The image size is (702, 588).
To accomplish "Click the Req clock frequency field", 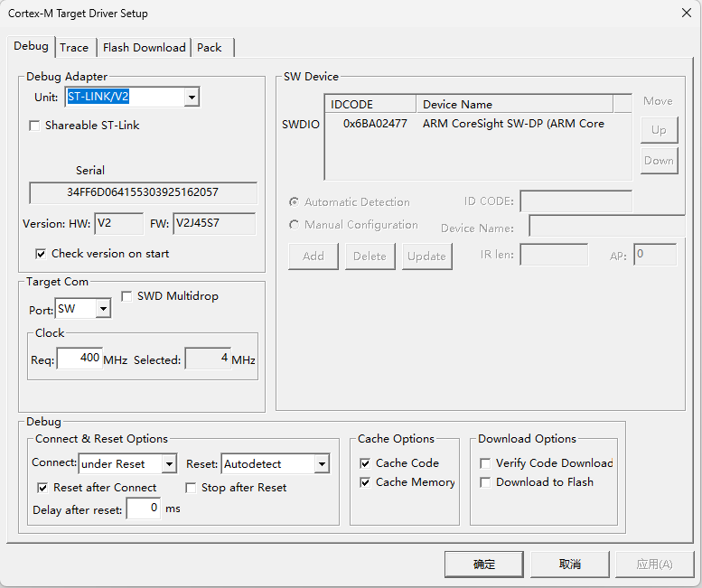I will click(80, 359).
